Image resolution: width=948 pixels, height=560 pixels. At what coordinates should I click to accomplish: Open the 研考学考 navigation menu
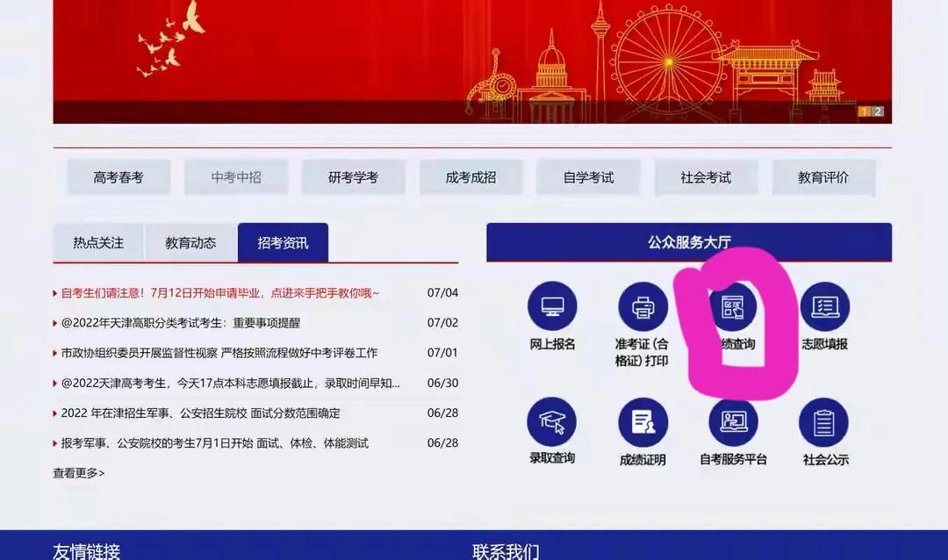pos(353,177)
